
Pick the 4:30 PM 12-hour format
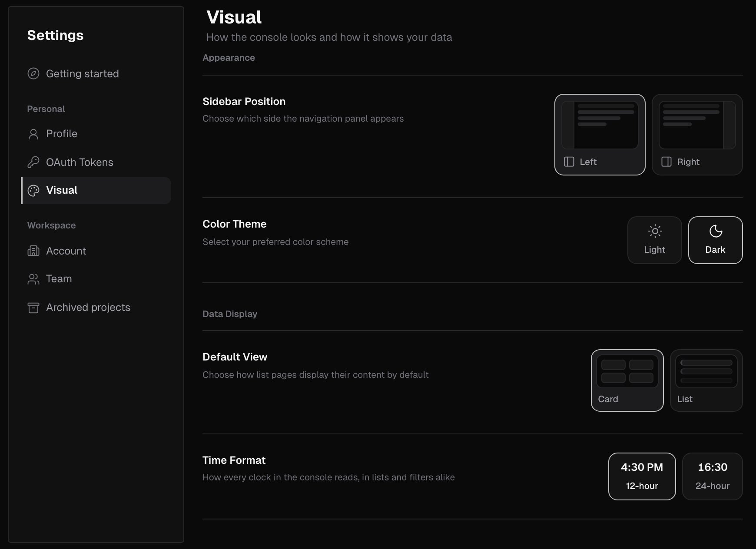(642, 476)
